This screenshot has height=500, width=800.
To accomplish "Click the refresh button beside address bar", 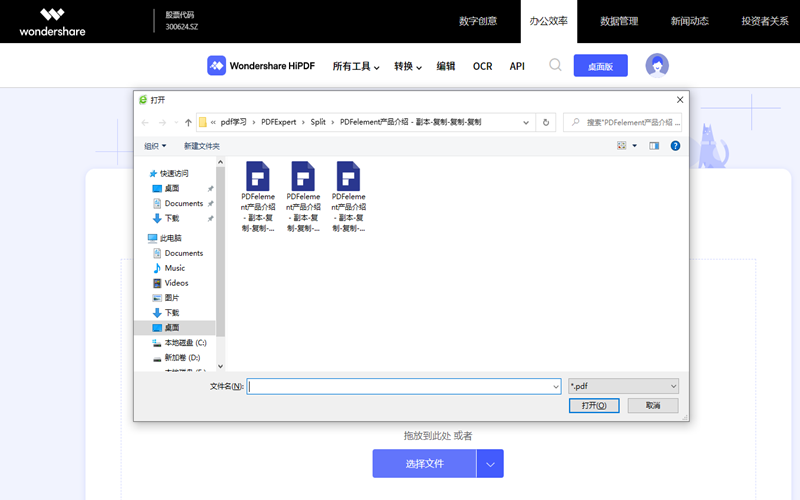I will click(x=546, y=122).
